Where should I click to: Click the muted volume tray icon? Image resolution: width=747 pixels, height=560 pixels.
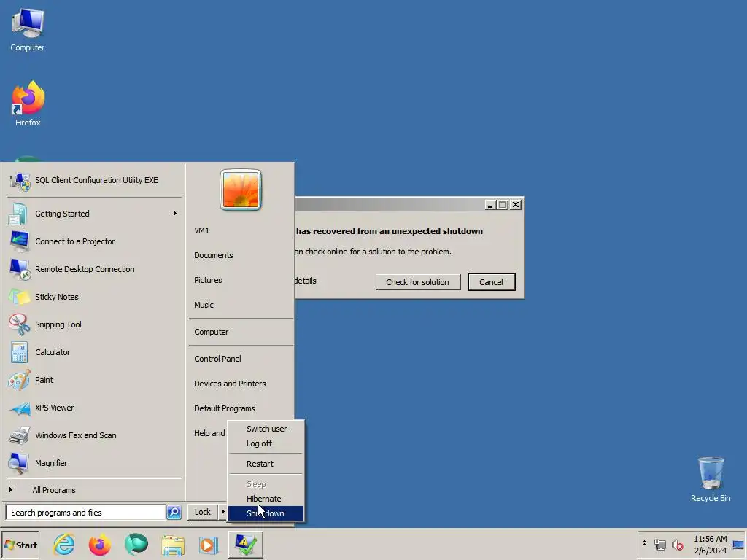677,544
